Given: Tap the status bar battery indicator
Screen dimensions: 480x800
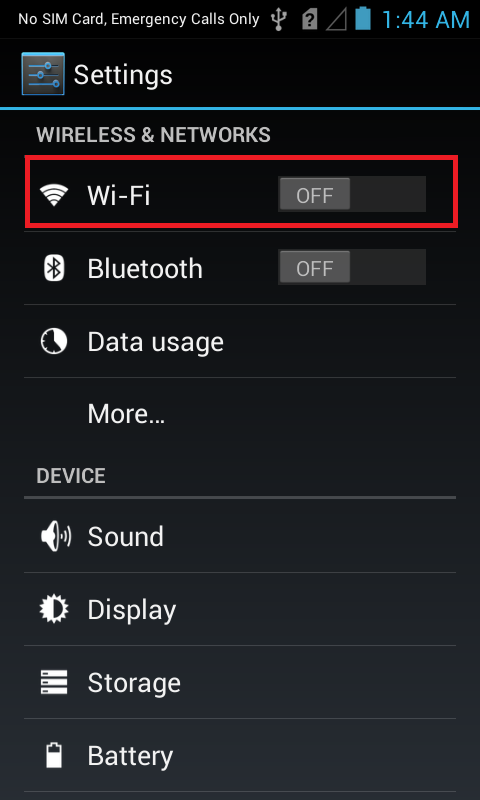Looking at the screenshot, I should 363,18.
